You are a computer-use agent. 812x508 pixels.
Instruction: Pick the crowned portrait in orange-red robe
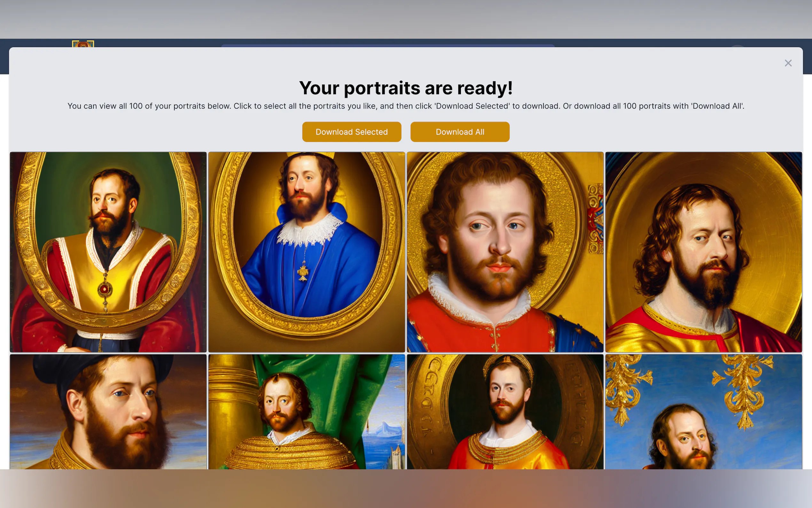pyautogui.click(x=505, y=412)
